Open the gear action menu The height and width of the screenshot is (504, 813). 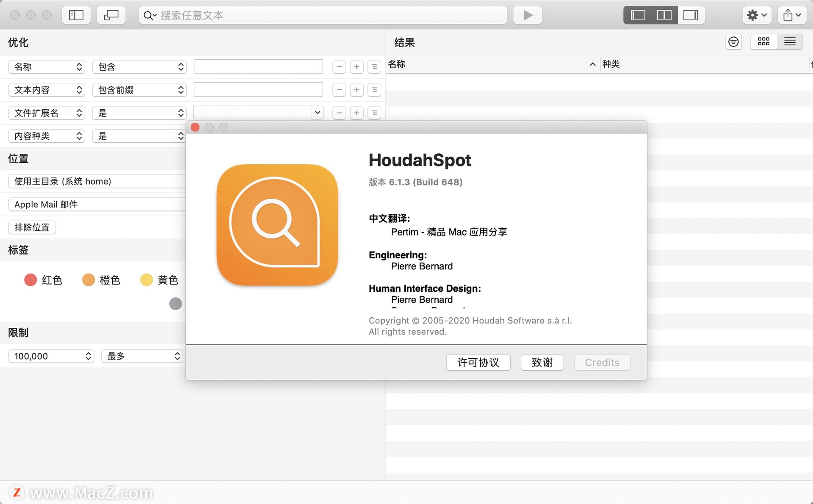click(757, 15)
